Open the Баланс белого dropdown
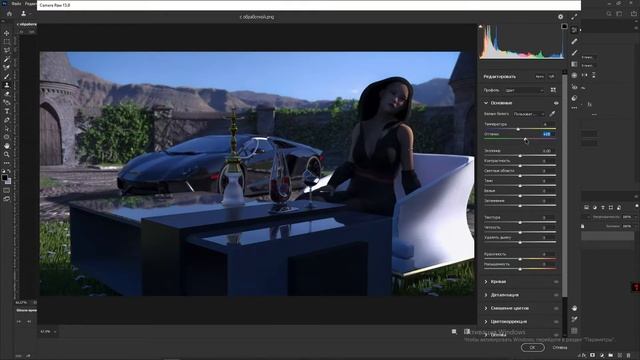The width and height of the screenshot is (640, 360). (529, 114)
